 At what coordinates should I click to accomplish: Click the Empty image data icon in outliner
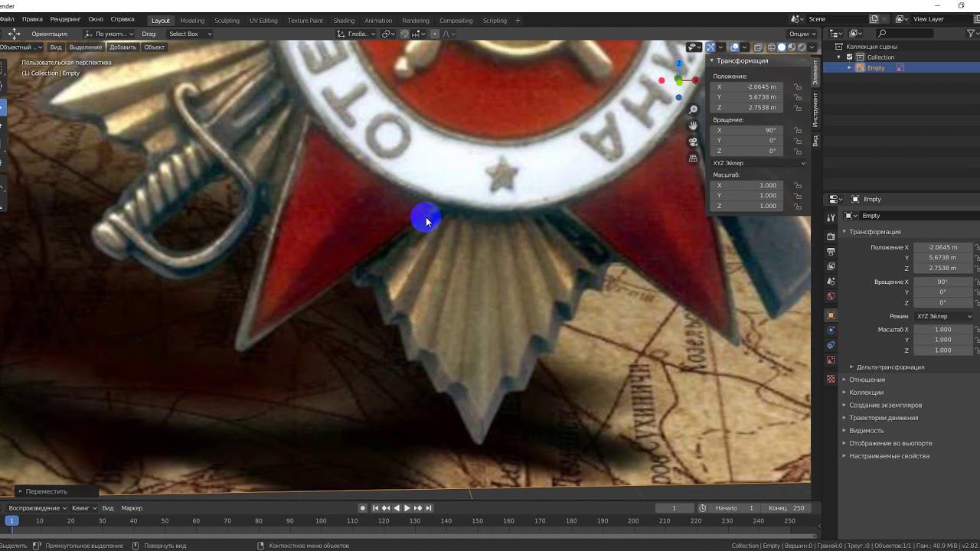tap(900, 67)
